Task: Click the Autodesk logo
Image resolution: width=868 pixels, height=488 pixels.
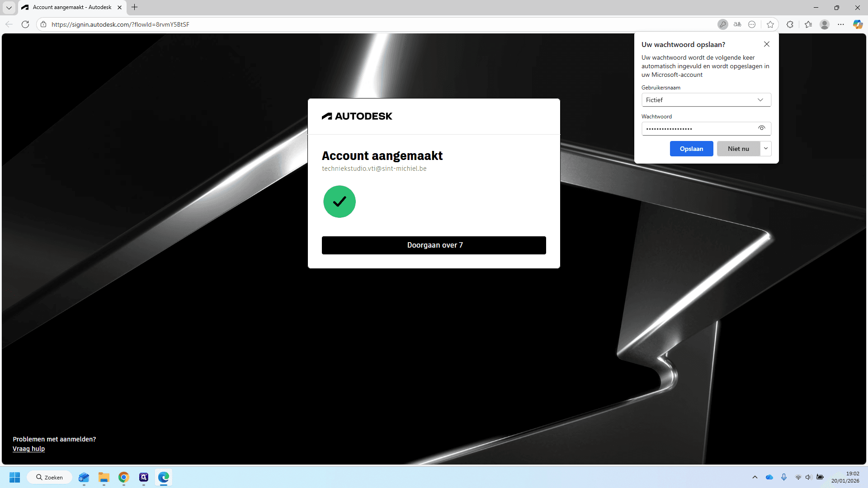Action: tap(357, 116)
